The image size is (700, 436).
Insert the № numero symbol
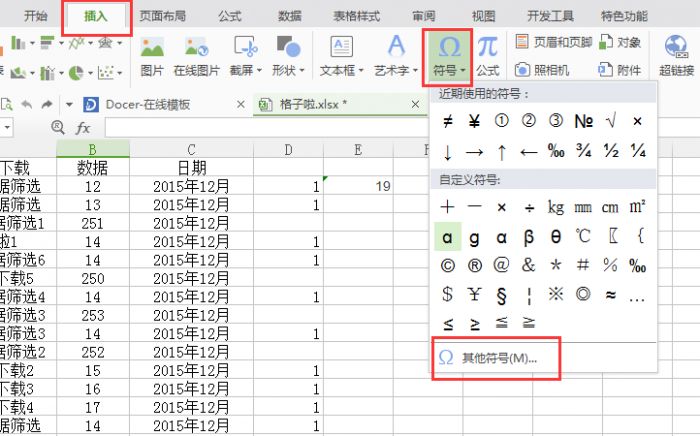[x=583, y=121]
